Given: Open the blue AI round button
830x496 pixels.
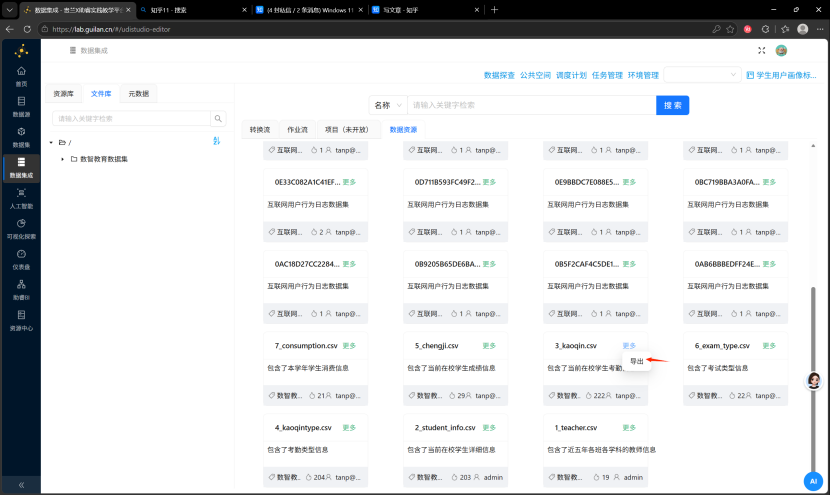Looking at the screenshot, I should coord(813,481).
